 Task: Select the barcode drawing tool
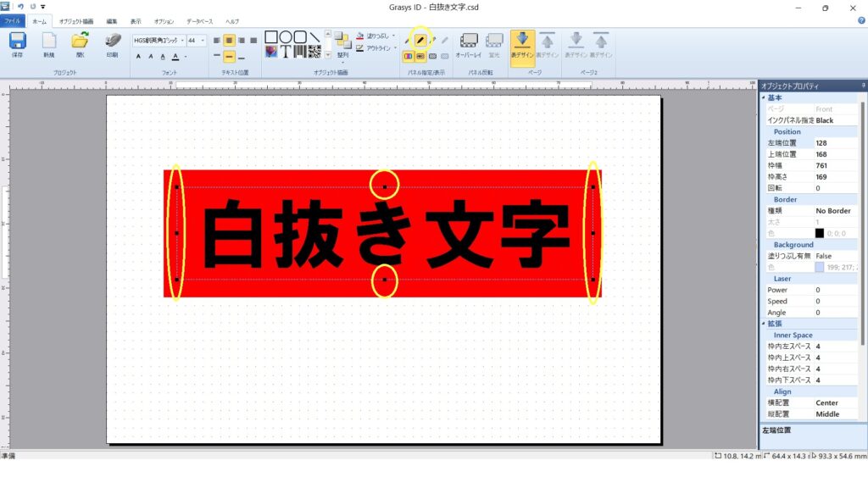[x=298, y=52]
